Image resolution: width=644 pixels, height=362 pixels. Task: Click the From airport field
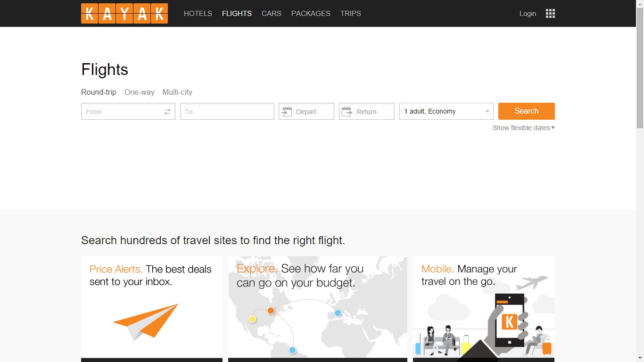[x=128, y=111]
